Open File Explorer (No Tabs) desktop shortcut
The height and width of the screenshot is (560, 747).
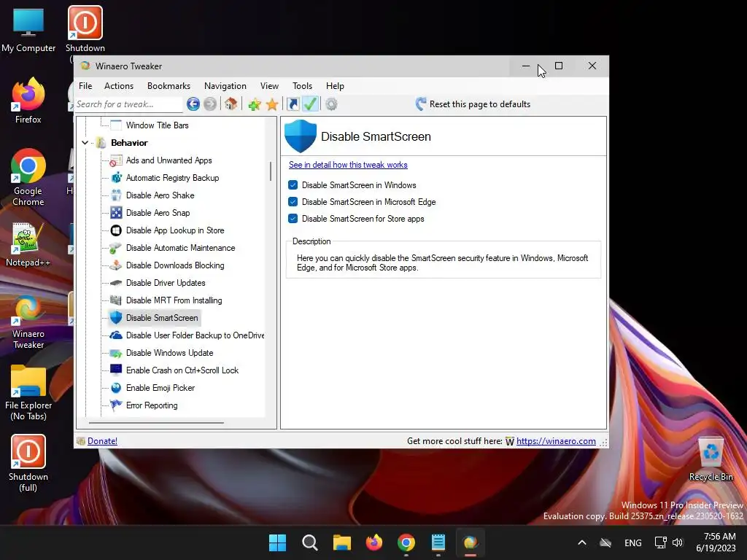pos(28,392)
